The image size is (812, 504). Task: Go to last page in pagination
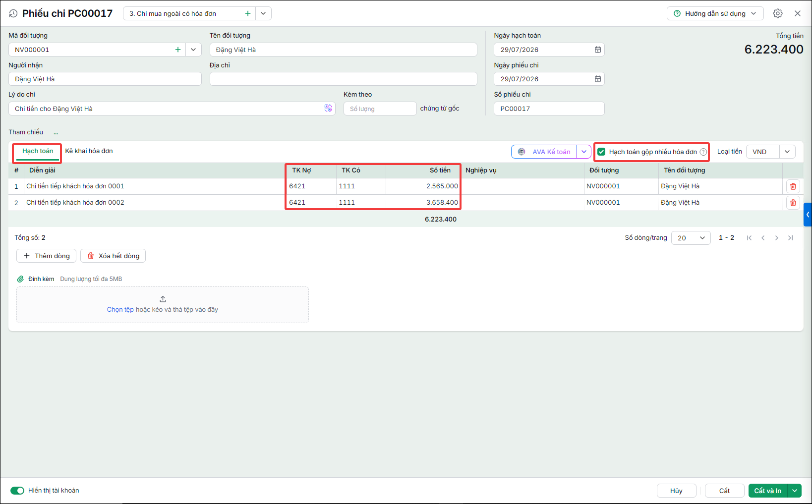click(x=791, y=238)
